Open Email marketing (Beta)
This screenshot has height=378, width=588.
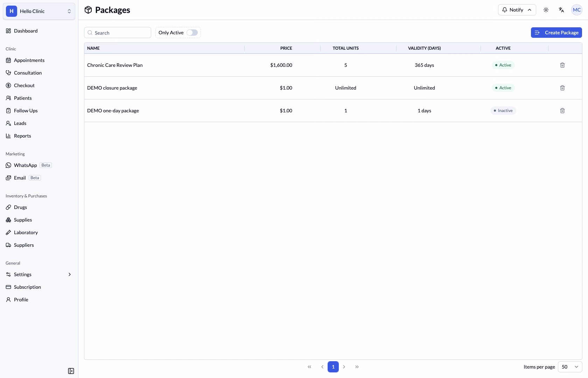tap(39, 178)
